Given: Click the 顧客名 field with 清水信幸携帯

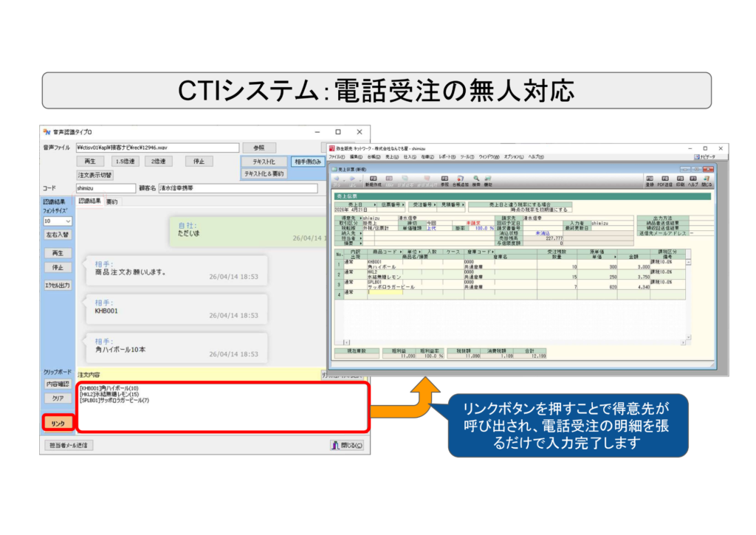Looking at the screenshot, I should point(238,188).
